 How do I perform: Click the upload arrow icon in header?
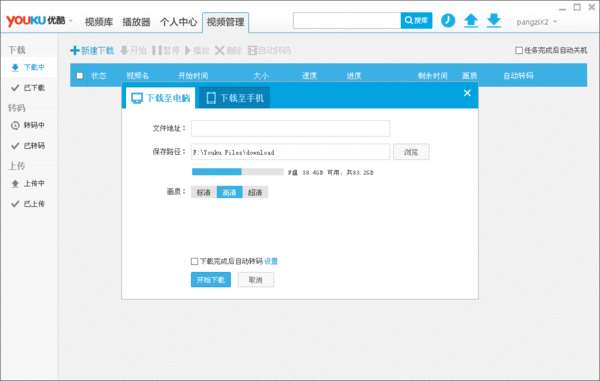(471, 21)
